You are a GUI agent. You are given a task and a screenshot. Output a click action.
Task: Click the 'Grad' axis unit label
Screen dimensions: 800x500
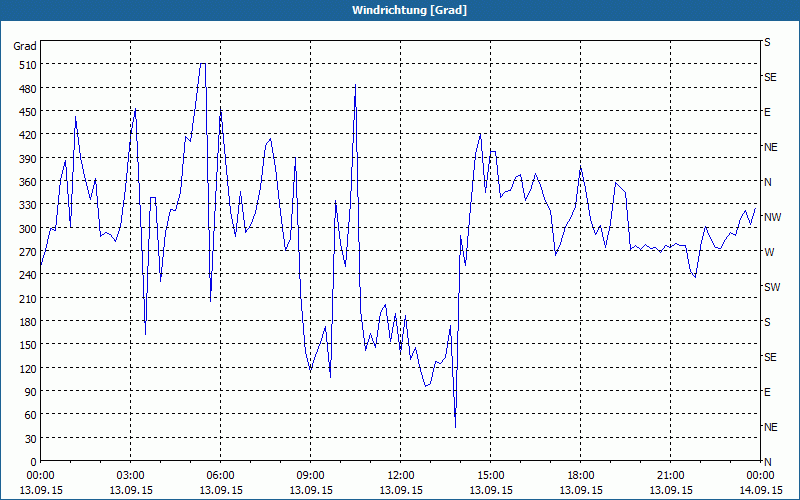pyautogui.click(x=25, y=46)
